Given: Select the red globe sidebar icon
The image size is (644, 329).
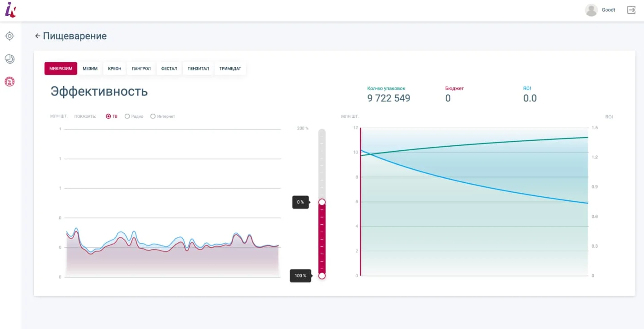Looking at the screenshot, I should point(9,82).
